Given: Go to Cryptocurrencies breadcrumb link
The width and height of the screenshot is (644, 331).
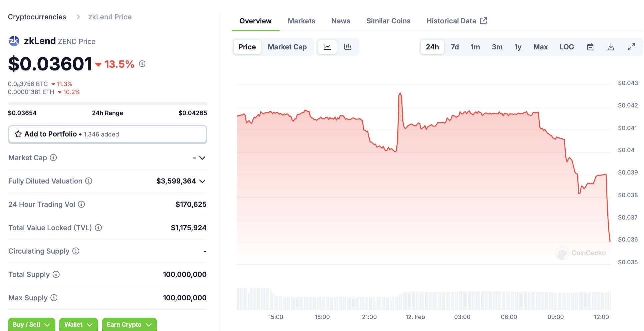Looking at the screenshot, I should pos(37,17).
